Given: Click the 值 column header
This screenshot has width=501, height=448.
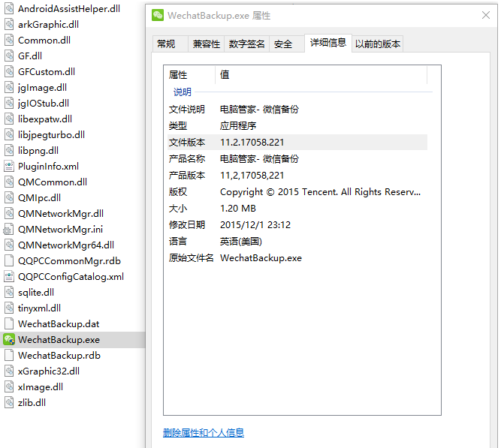Looking at the screenshot, I should click(x=321, y=75).
